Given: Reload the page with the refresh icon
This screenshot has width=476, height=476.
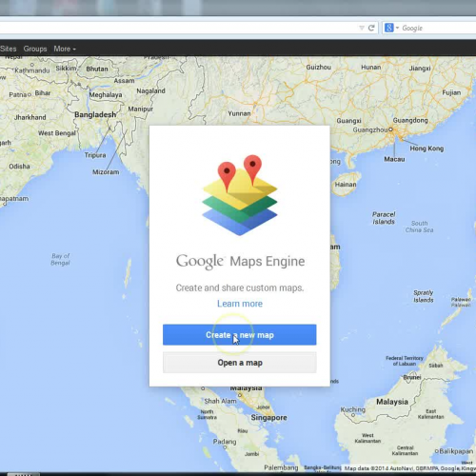Looking at the screenshot, I should click(x=371, y=28).
